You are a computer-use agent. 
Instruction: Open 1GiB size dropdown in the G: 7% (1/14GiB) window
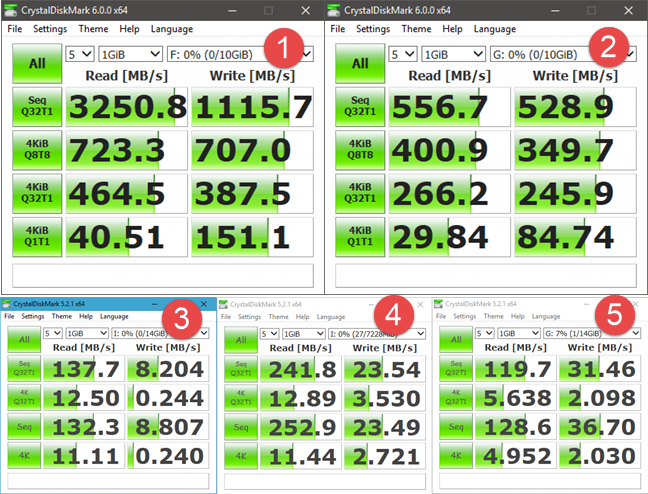coord(518,333)
